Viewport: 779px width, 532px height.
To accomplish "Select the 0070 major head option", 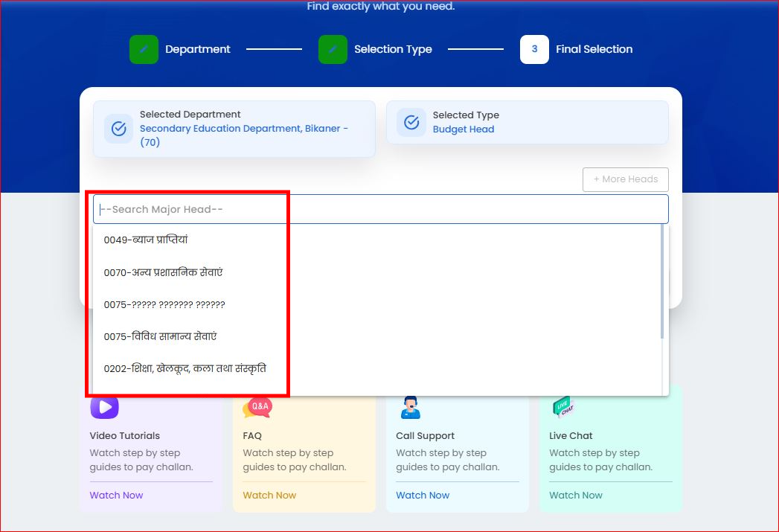I will 377,272.
